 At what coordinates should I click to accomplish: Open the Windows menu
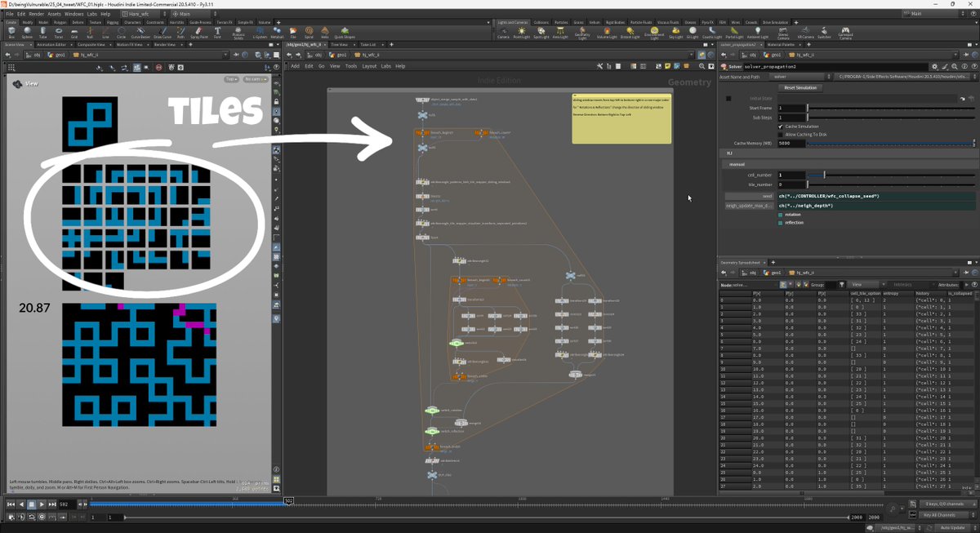73,14
